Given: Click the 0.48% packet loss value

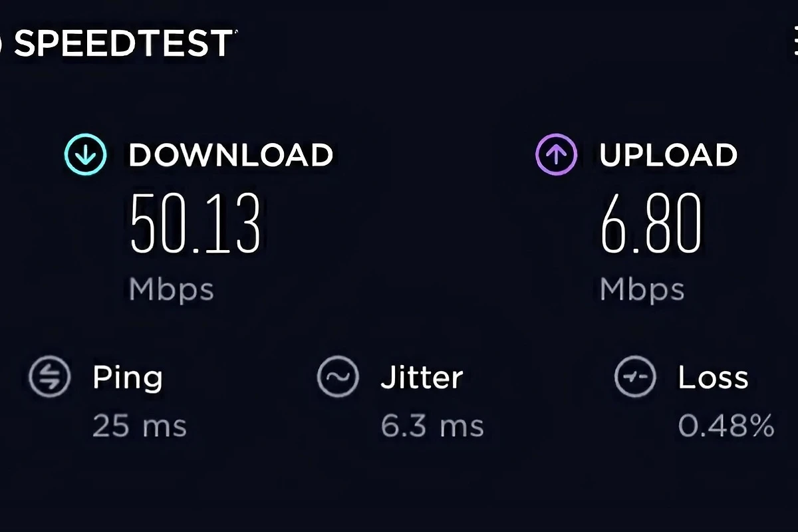Looking at the screenshot, I should (x=726, y=426).
